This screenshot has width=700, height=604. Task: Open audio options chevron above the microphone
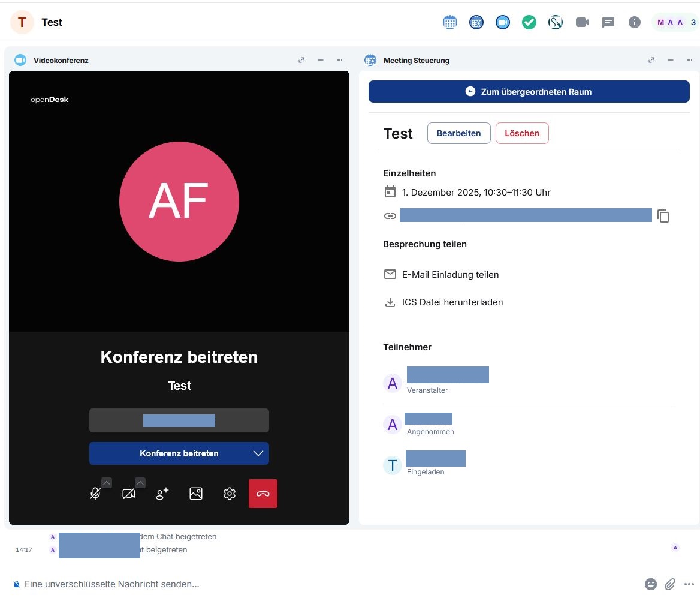coord(106,482)
